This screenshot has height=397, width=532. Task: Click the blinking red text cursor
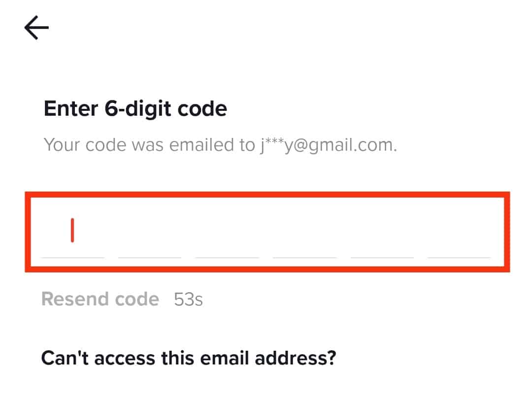72,231
